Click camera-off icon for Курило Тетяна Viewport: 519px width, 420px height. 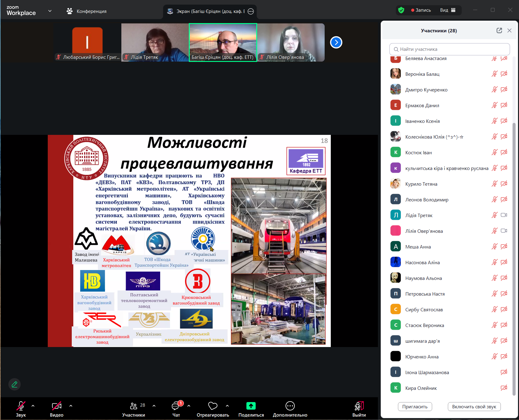click(x=504, y=184)
